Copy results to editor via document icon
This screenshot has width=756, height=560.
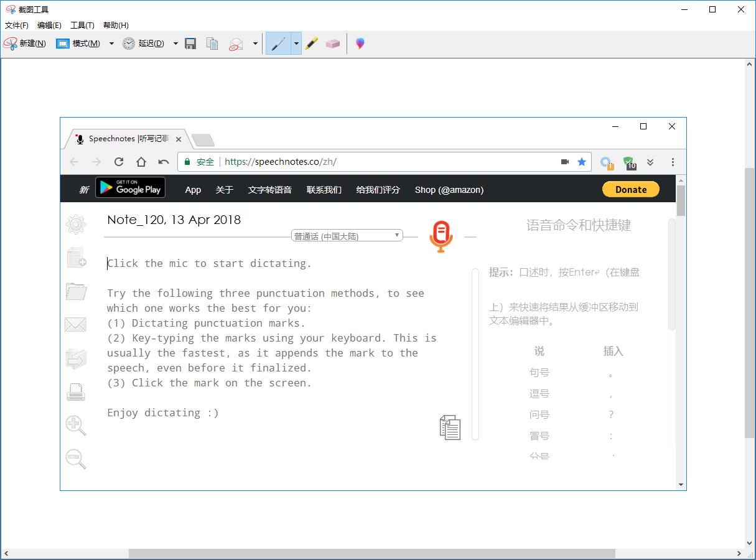(450, 427)
